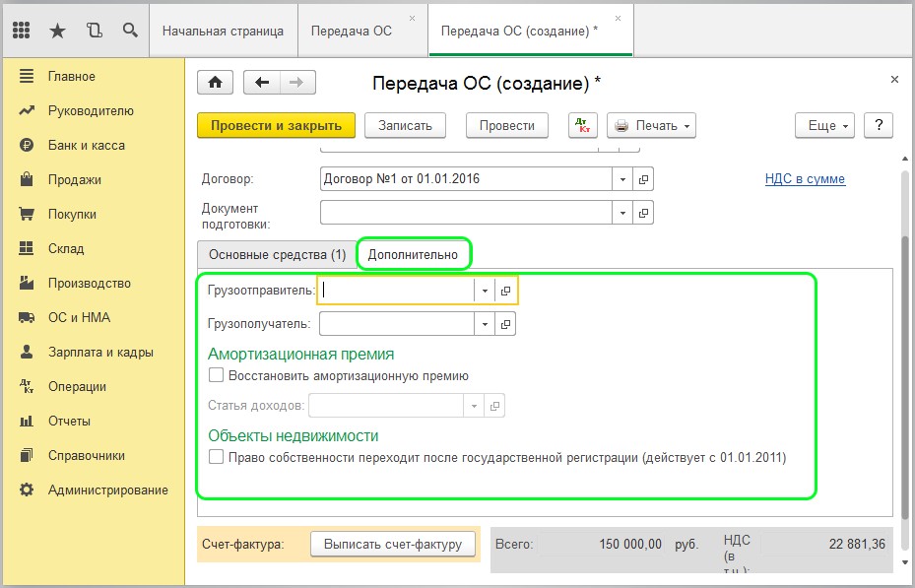Screen dimensions: 915x588
Task: Click Отчеты bar chart icon
Action: tap(27, 421)
